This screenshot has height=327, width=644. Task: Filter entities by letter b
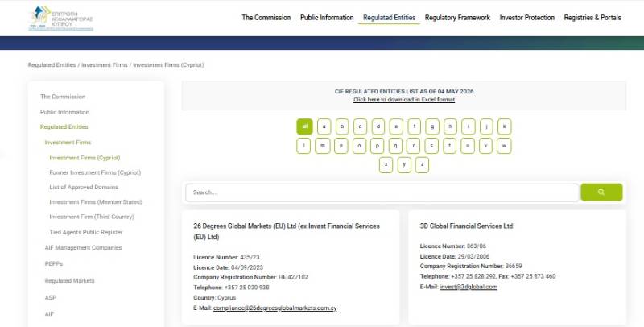342,126
